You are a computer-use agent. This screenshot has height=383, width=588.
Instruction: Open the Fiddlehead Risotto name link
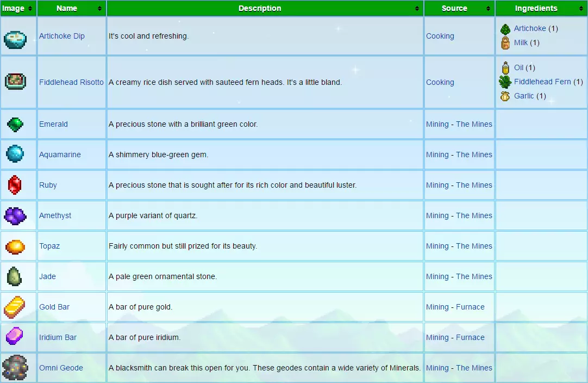pos(71,82)
